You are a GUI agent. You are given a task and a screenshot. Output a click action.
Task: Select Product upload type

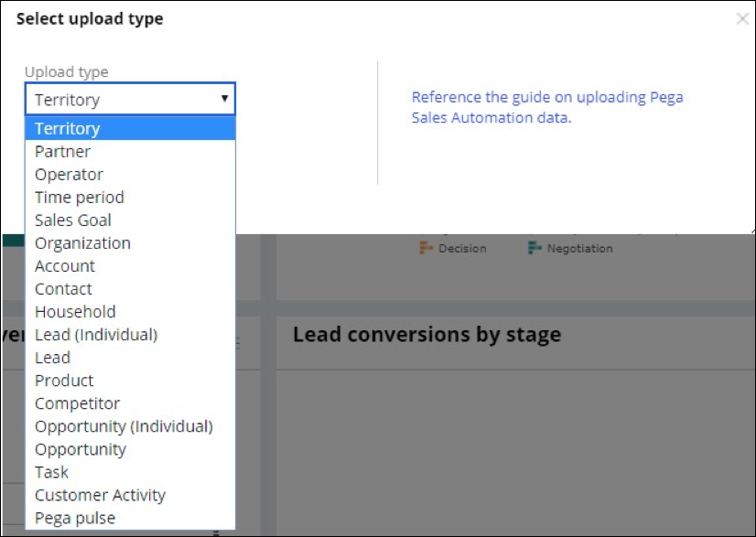click(64, 381)
